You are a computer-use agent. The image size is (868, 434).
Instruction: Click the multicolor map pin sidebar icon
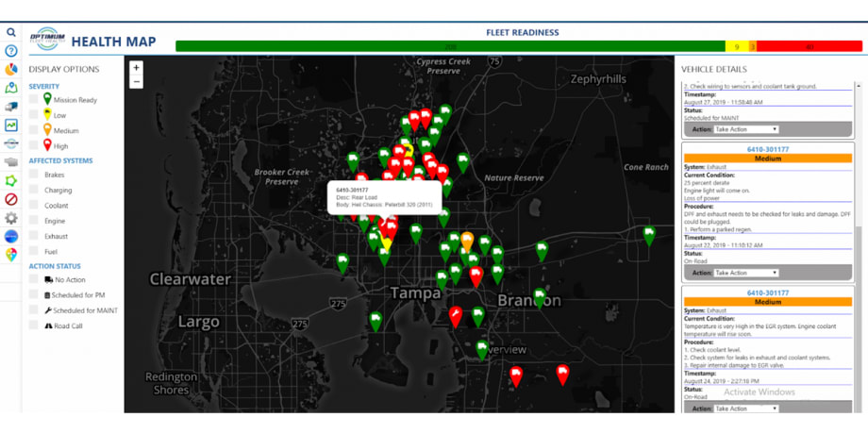point(11,255)
